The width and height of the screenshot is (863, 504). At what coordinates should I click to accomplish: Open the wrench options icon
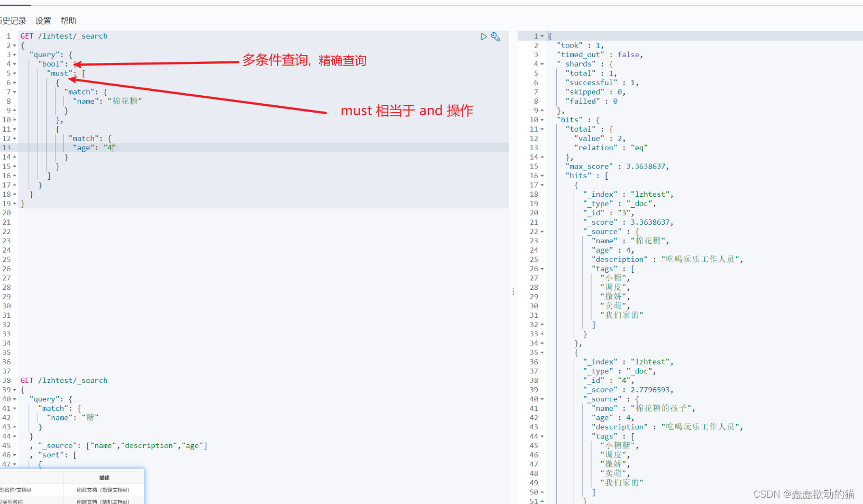(495, 36)
